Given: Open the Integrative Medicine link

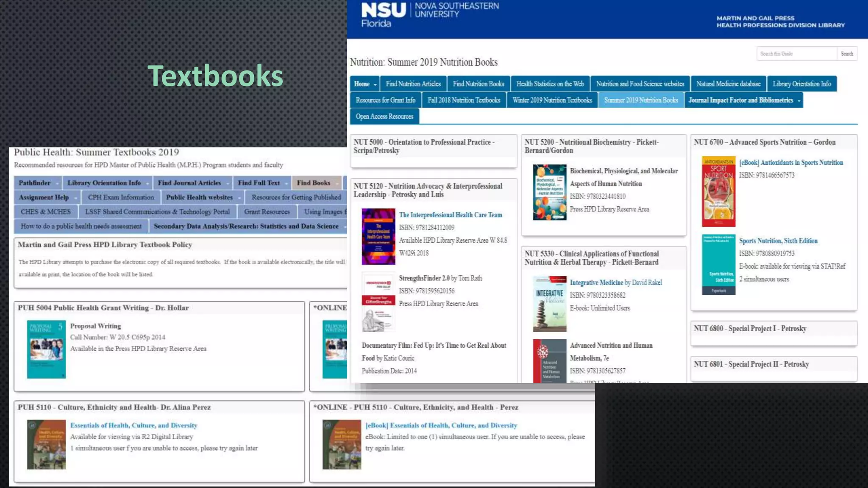Looking at the screenshot, I should pyautogui.click(x=596, y=283).
